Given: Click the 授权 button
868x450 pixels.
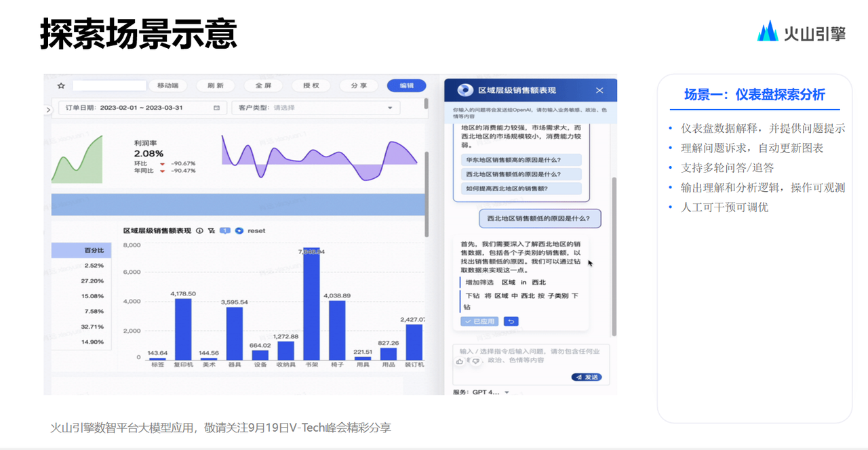Looking at the screenshot, I should (311, 86).
